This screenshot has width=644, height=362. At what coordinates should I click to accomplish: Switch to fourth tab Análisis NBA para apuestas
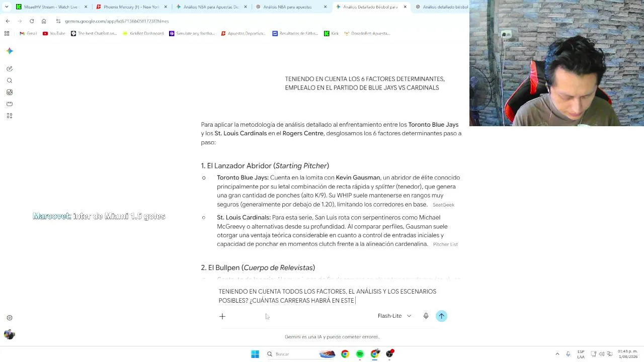click(291, 7)
